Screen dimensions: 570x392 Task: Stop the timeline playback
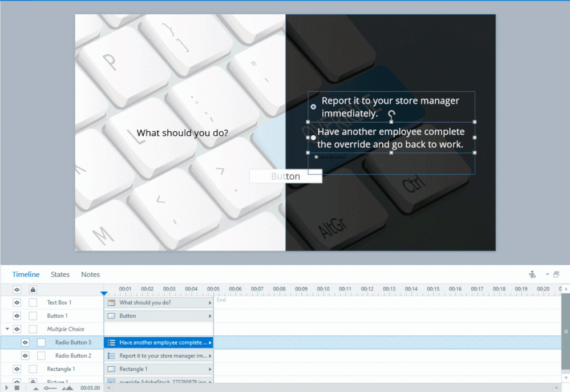17,388
